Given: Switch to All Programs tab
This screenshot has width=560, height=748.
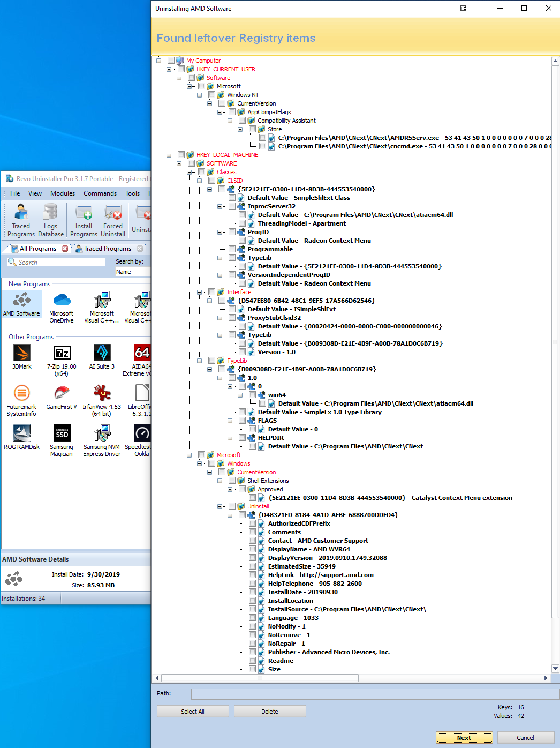Looking at the screenshot, I should tap(37, 249).
